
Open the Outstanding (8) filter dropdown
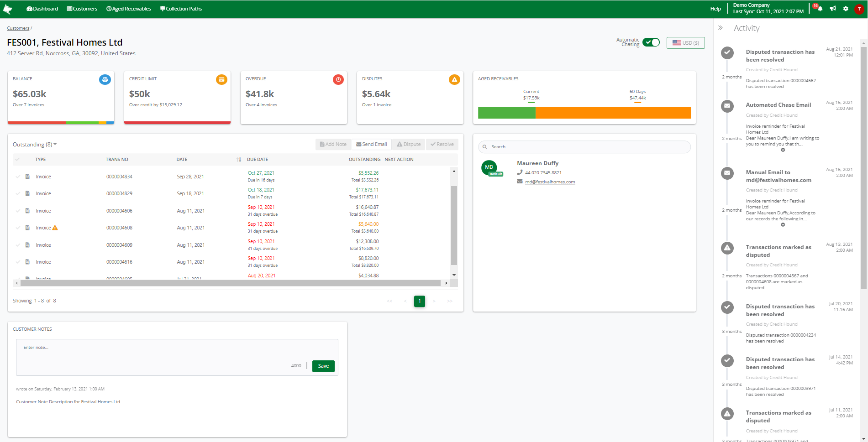pyautogui.click(x=35, y=145)
